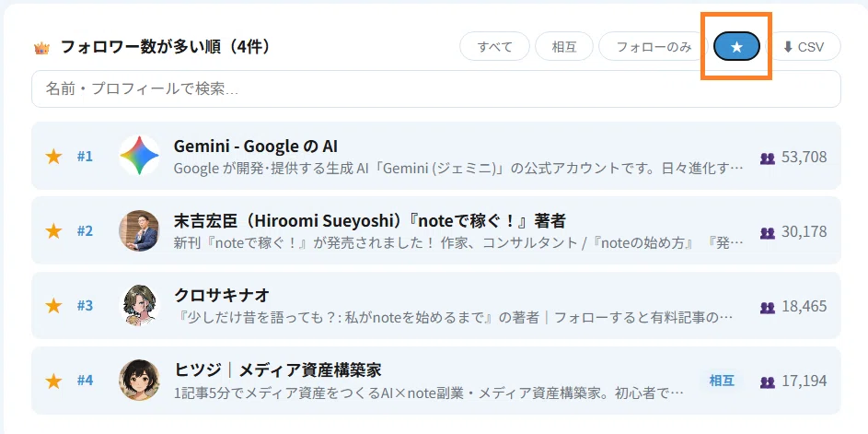The image size is (868, 434).
Task: Download the list via CSV button
Action: [804, 47]
